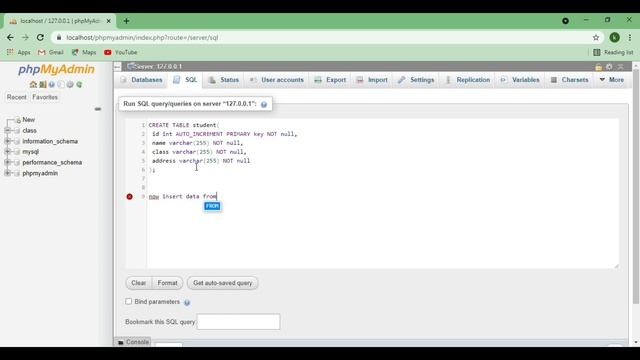Collapse the top server bar with the minus toggle
The height and width of the screenshot is (360, 640).
(118, 66)
